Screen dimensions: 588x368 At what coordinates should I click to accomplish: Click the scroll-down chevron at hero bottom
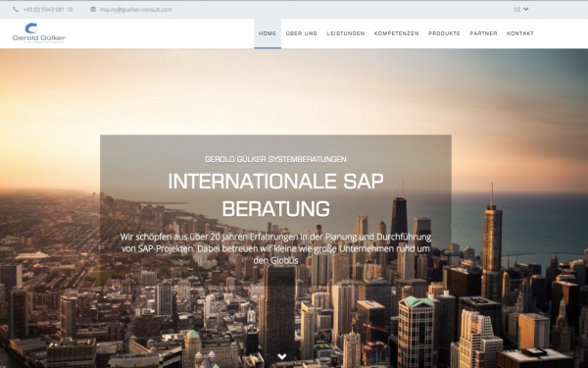[x=282, y=357]
